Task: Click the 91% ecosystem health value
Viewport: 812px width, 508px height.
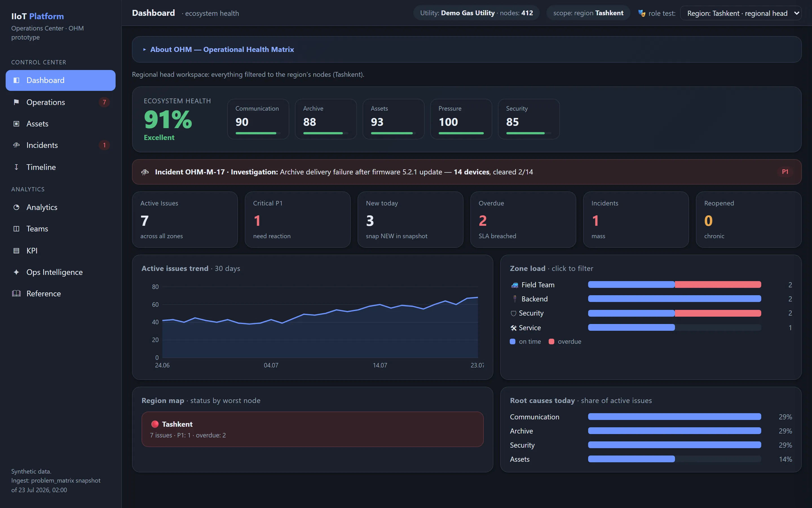Action: (x=168, y=120)
